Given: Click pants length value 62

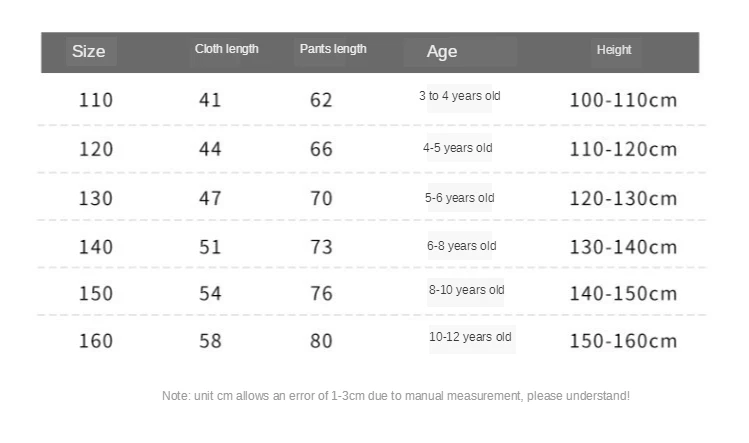Looking at the screenshot, I should (x=321, y=100).
